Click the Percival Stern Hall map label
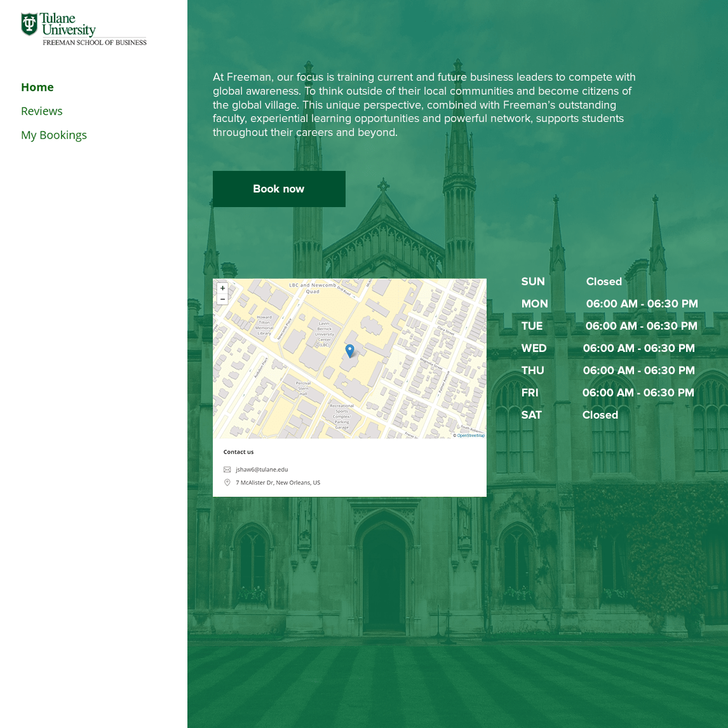Screen dimensions: 728x728 (x=303, y=389)
